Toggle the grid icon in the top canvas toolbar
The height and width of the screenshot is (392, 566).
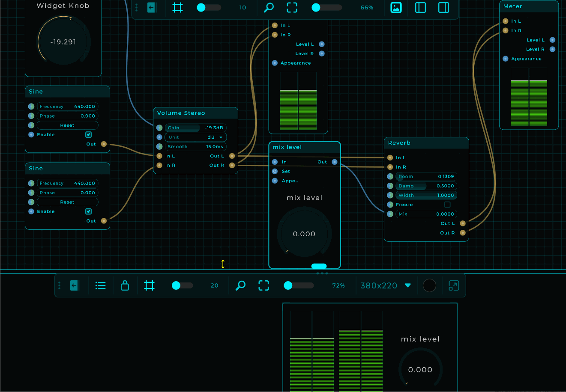coord(177,7)
